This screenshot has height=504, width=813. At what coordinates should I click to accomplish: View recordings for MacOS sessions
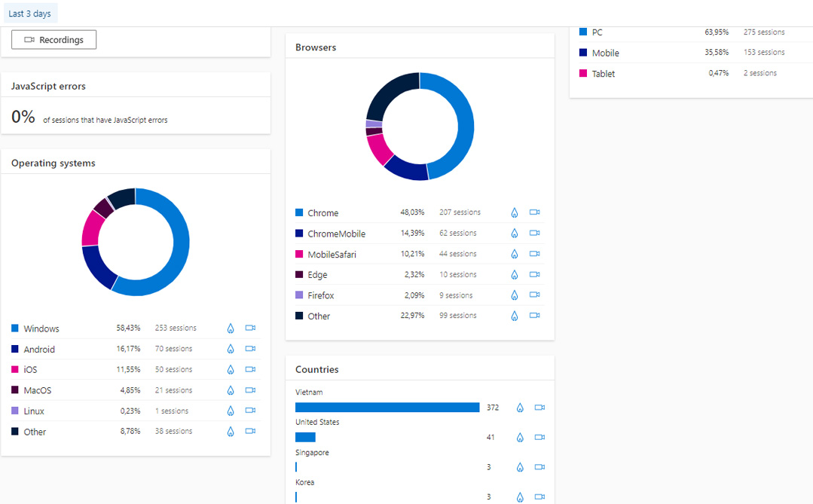(250, 390)
